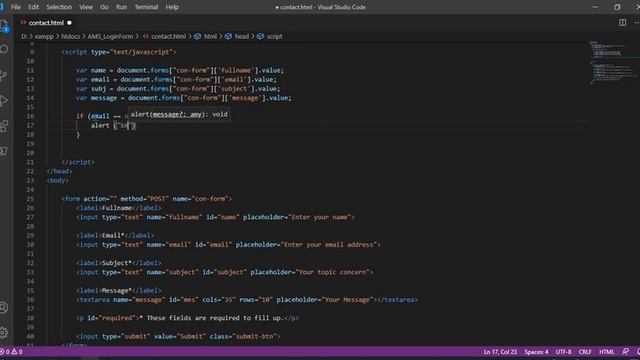Open the Edit menu
This screenshot has height=360, width=640.
33,7
